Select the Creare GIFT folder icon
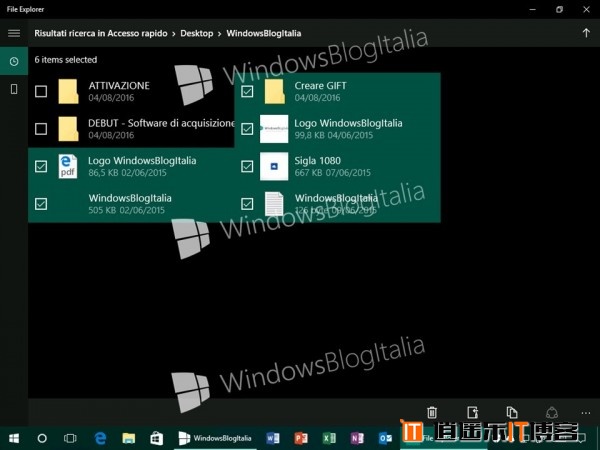Image resolution: width=600 pixels, height=450 pixels. pyautogui.click(x=274, y=91)
